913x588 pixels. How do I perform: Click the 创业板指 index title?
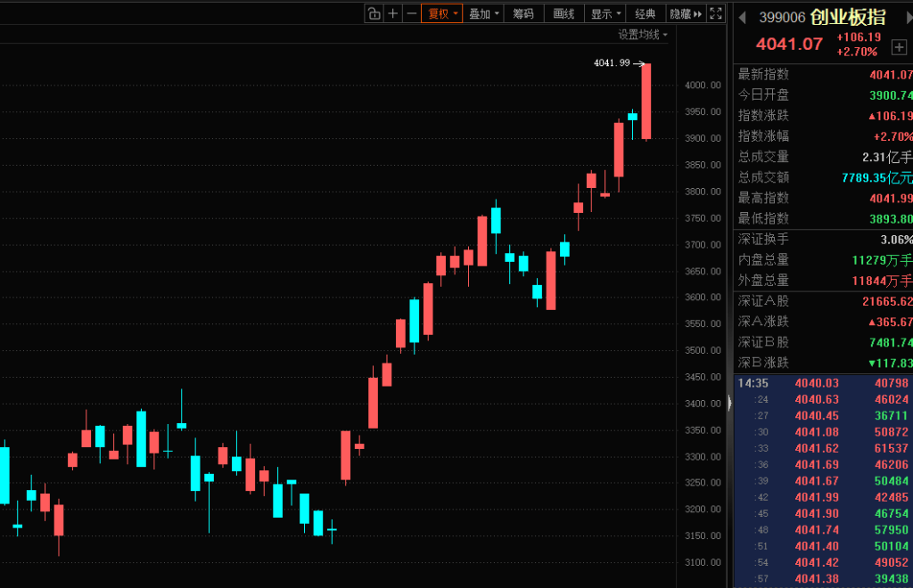click(848, 18)
